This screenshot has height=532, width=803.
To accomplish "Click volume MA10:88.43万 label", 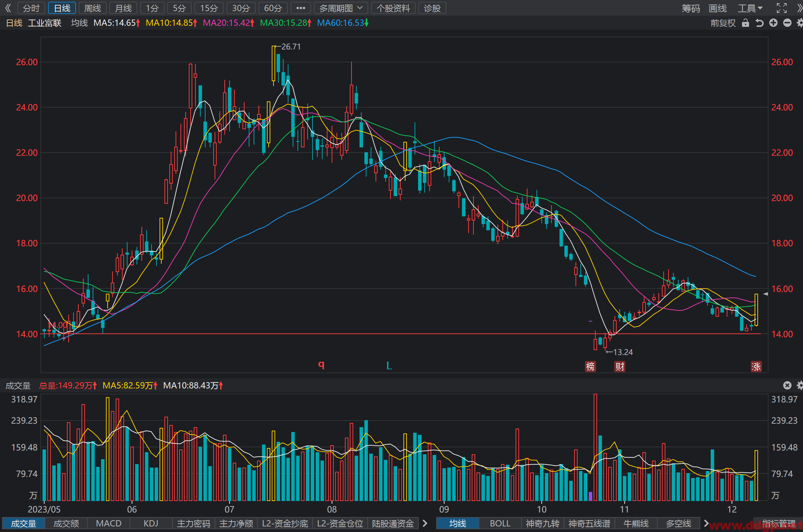I will pyautogui.click(x=193, y=385).
